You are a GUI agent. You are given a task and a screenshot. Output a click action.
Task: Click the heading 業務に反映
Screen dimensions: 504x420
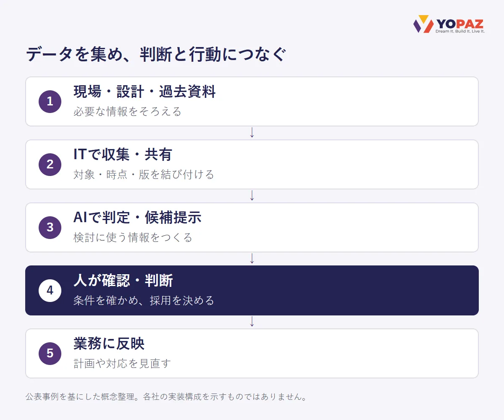[109, 344]
